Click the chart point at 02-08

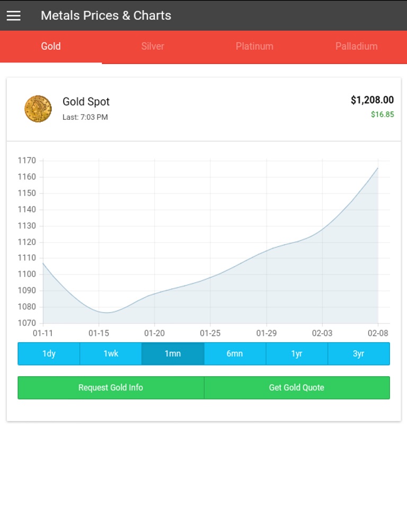click(x=378, y=168)
